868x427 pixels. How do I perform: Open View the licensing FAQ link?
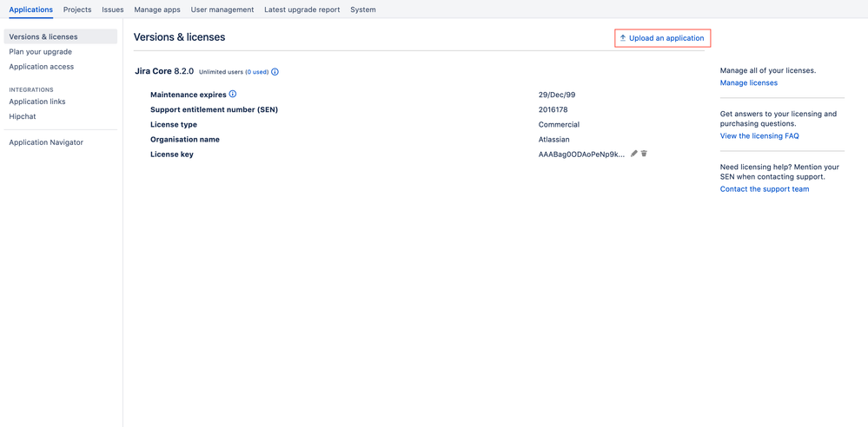[759, 135]
